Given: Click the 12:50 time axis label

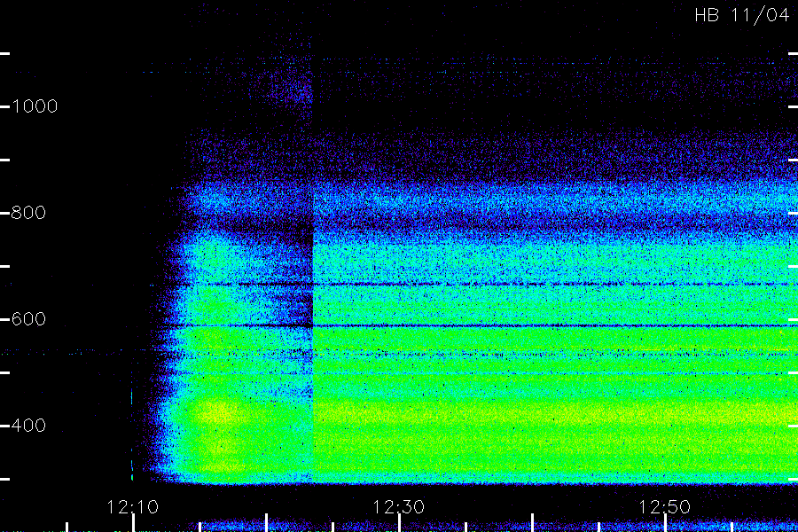Looking at the screenshot, I should 665,507.
